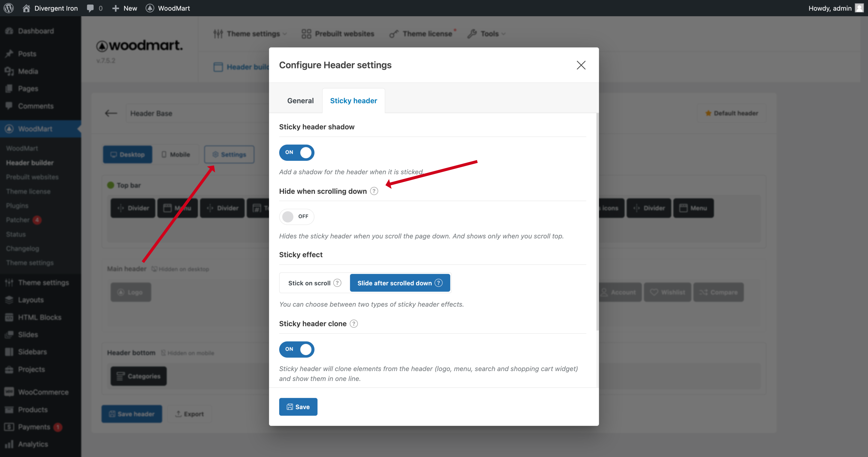Open Comments in the sidebar
The image size is (868, 457).
point(40,106)
